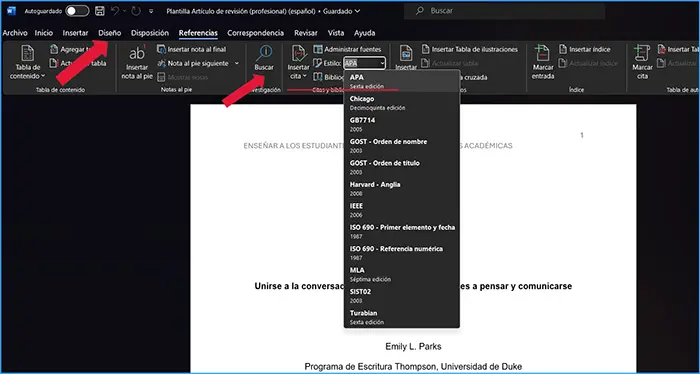Screen dimensions: 700x374
Task: Click the Bibliografía book icon
Action: 318,77
